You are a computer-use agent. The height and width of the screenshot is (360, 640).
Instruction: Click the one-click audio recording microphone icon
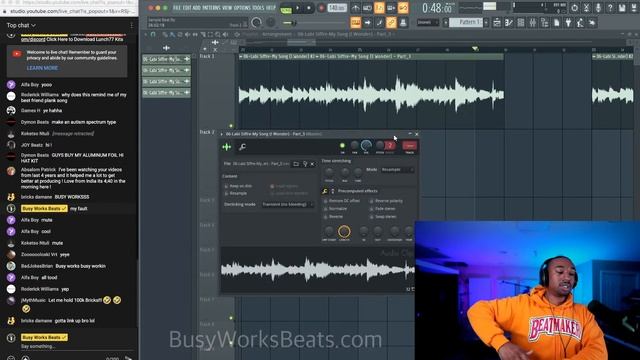pos(598,8)
